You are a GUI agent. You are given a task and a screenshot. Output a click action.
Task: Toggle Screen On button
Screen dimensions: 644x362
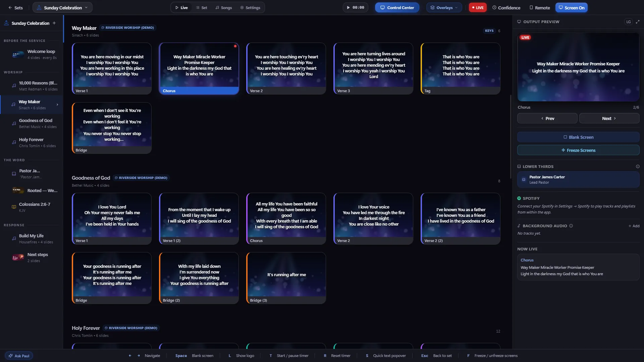(572, 7)
